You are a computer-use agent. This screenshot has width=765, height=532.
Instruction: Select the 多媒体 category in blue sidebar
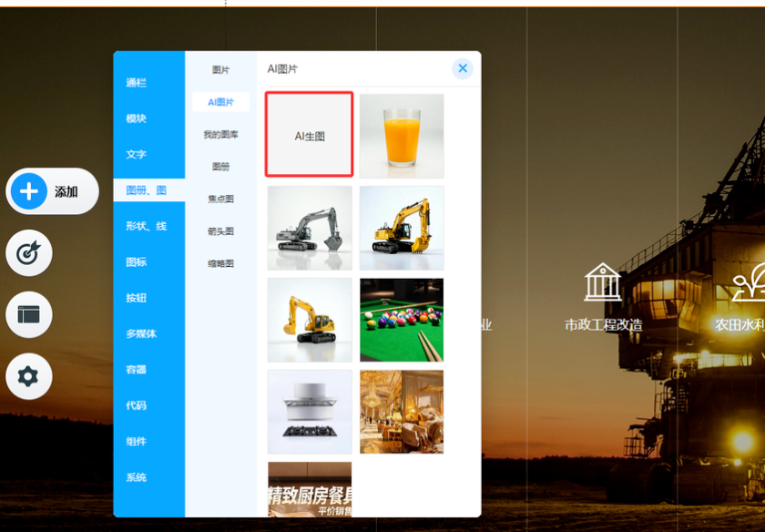click(141, 333)
